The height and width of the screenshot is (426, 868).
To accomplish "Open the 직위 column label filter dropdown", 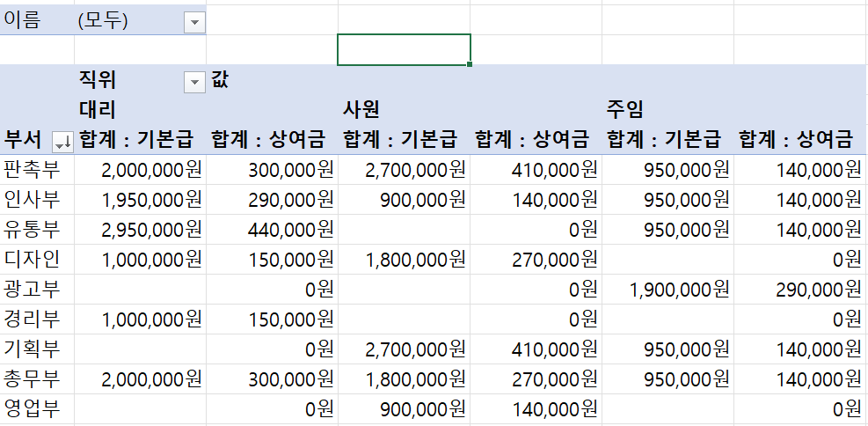I will click(194, 82).
